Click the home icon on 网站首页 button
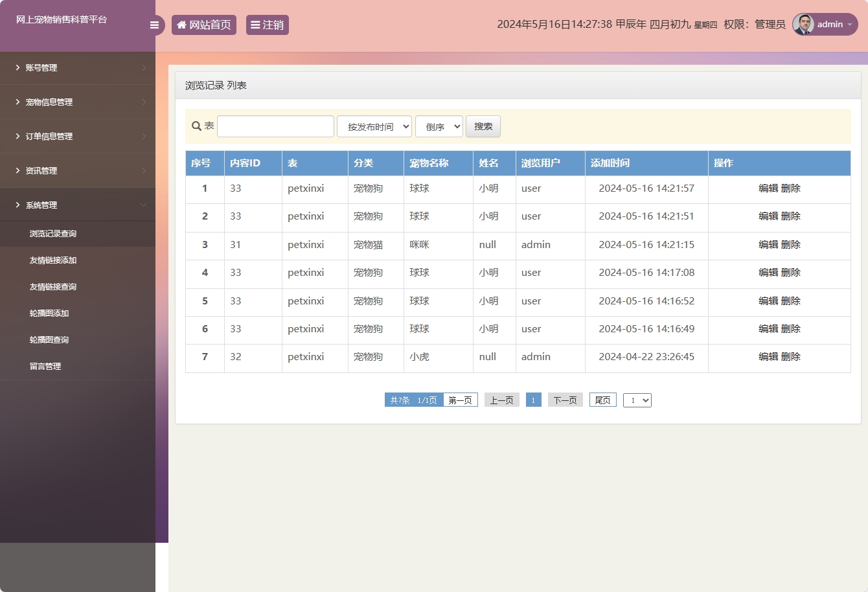 point(181,25)
